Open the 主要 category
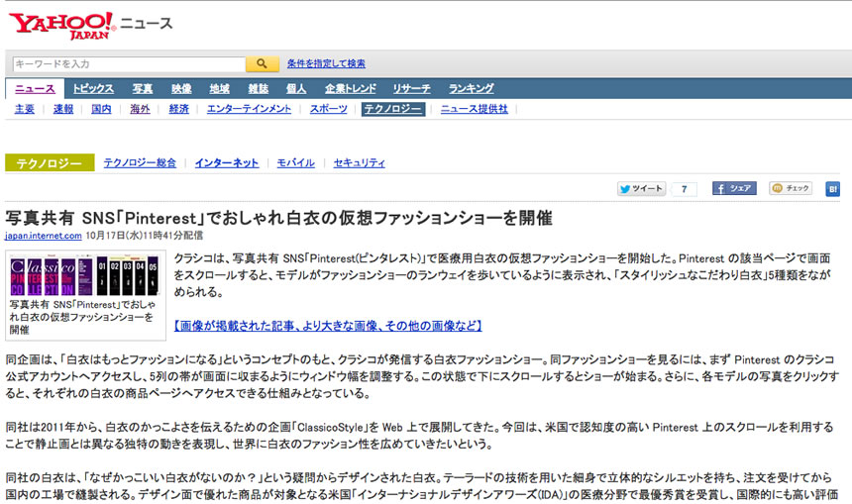 pos(25,109)
